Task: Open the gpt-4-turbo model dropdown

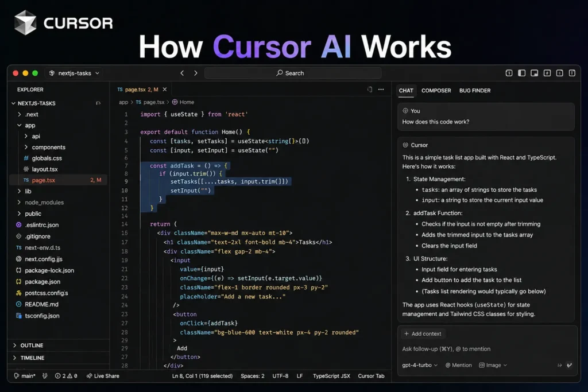Action: [x=420, y=366]
